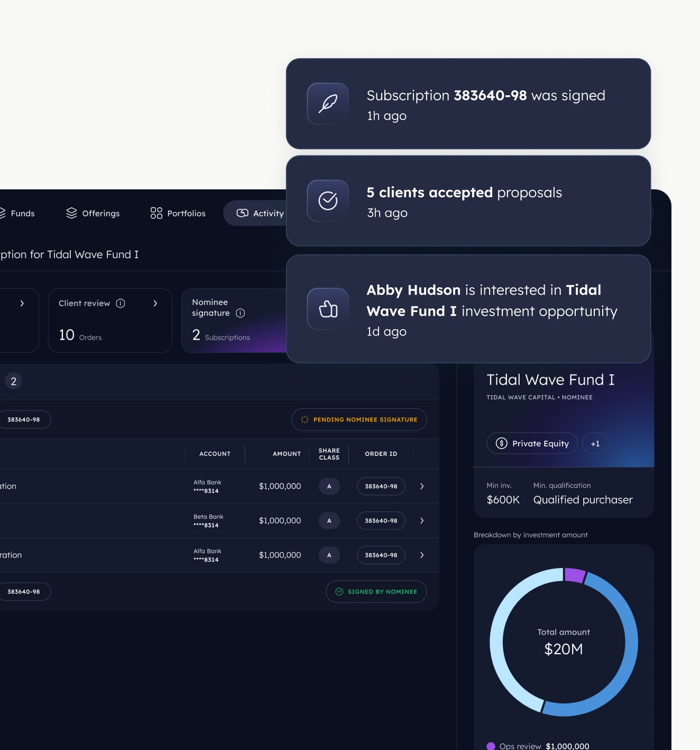This screenshot has width=700, height=750.
Task: Sort by the ACCOUNT column header
Action: click(215, 454)
